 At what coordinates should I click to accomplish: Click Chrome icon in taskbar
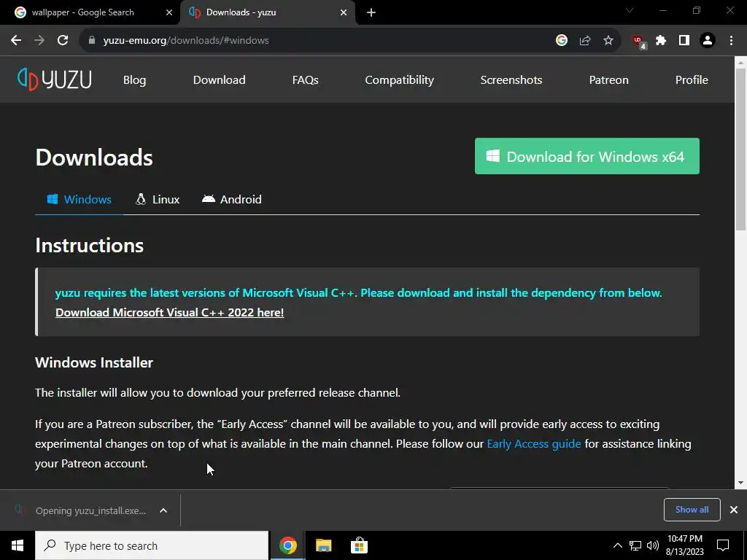(287, 545)
